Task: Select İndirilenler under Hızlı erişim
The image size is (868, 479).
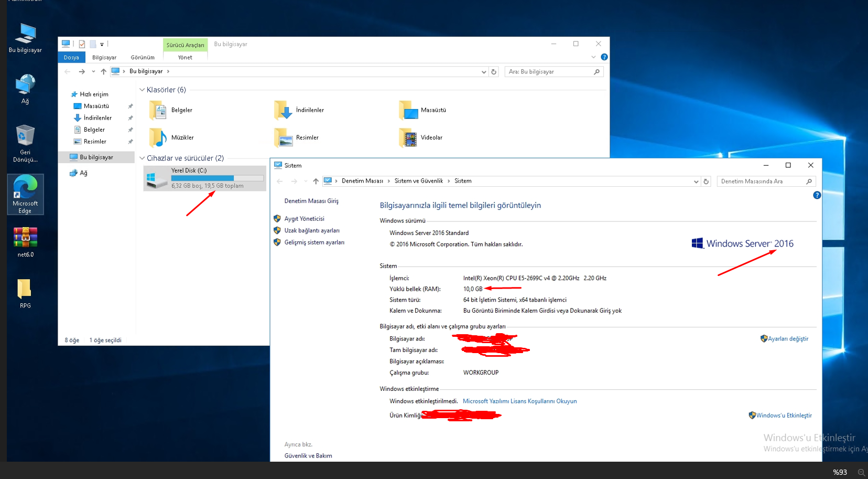Action: tap(97, 118)
